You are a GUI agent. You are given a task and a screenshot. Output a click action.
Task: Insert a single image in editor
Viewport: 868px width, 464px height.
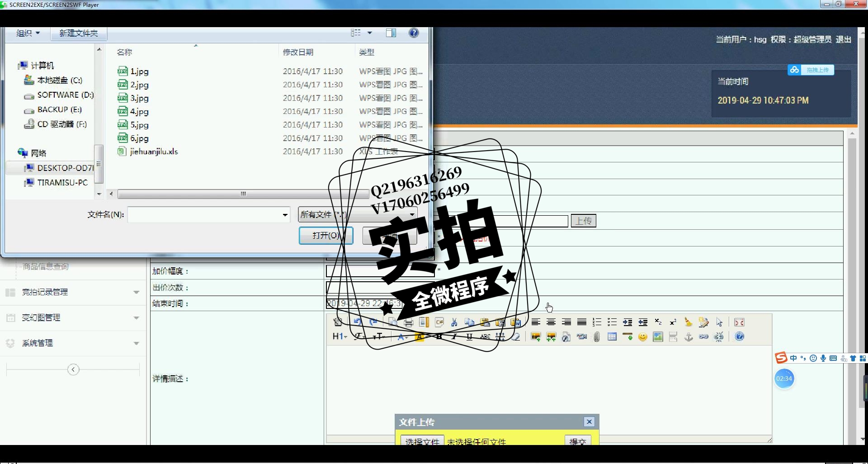536,337
